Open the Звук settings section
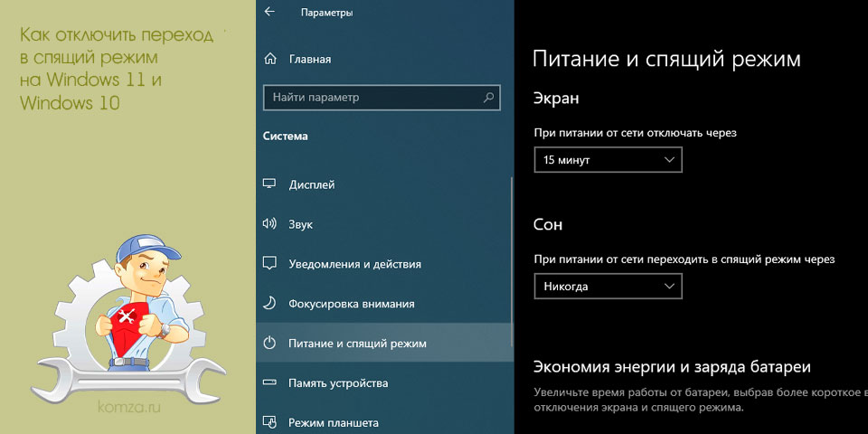This screenshot has width=868, height=434. point(300,225)
